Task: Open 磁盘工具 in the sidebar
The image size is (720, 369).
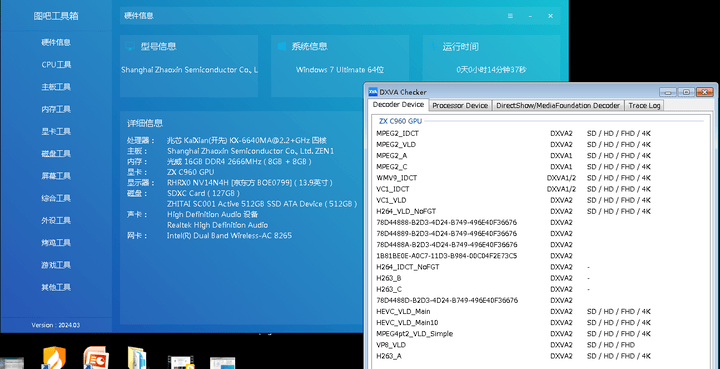Action: click(x=56, y=154)
